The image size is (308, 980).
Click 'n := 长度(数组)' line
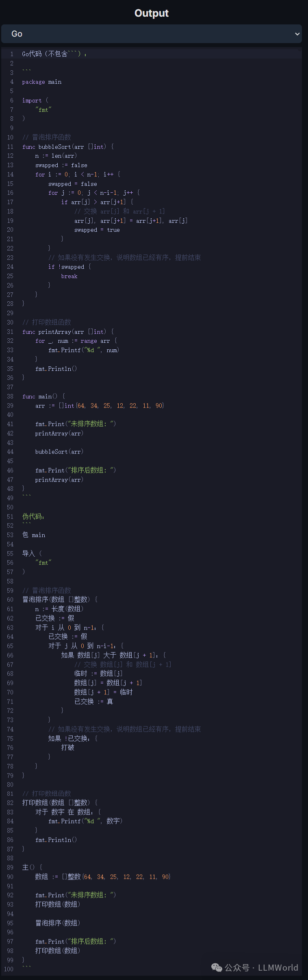coord(59,609)
